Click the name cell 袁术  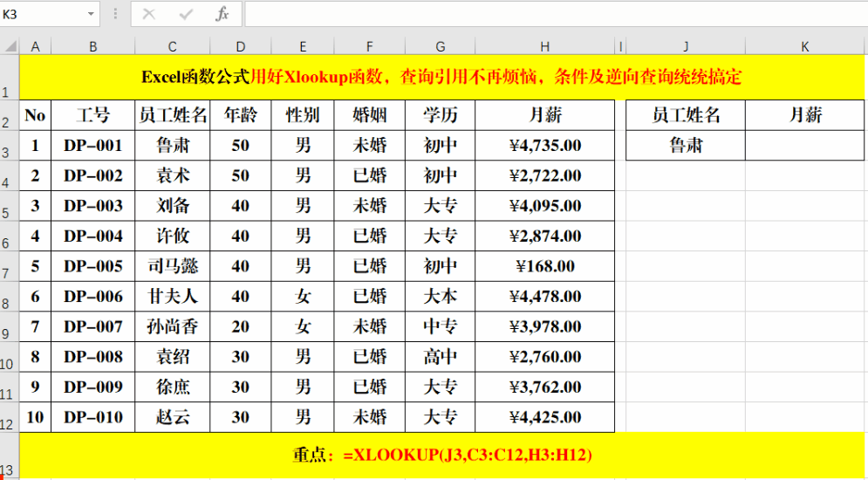coord(173,176)
